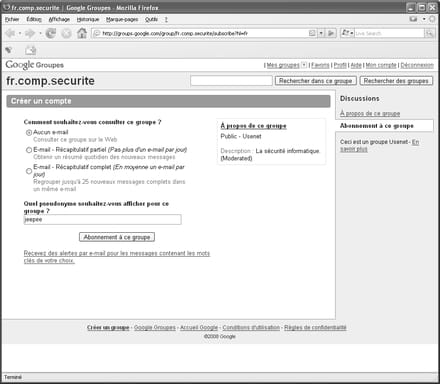Open the Fichier menu
This screenshot has width=440, height=384.
[12, 19]
